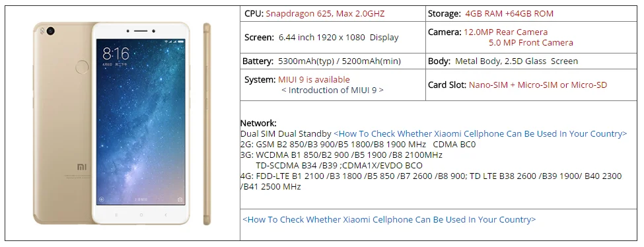Click the camera shortcut on the lock screen

[x=180, y=199]
